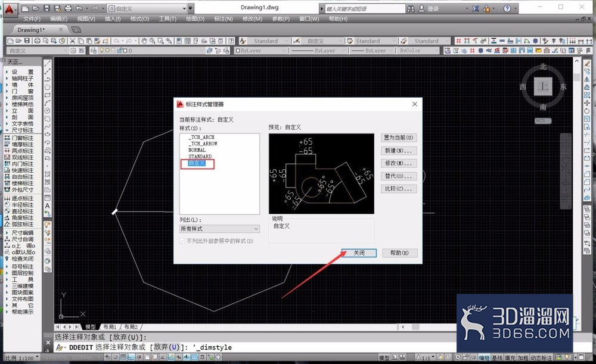This screenshot has height=364, width=596.
Task: Click Save icon in quick access toolbar
Action: coord(46,8)
